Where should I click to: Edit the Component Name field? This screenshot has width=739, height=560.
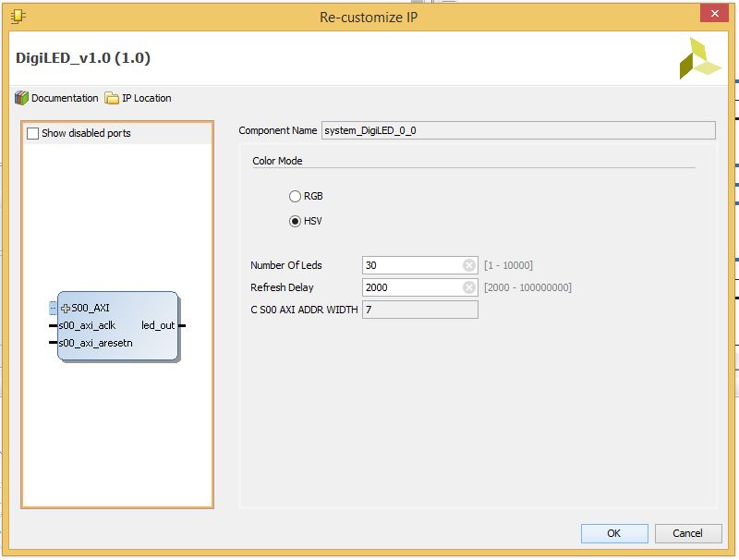518,130
